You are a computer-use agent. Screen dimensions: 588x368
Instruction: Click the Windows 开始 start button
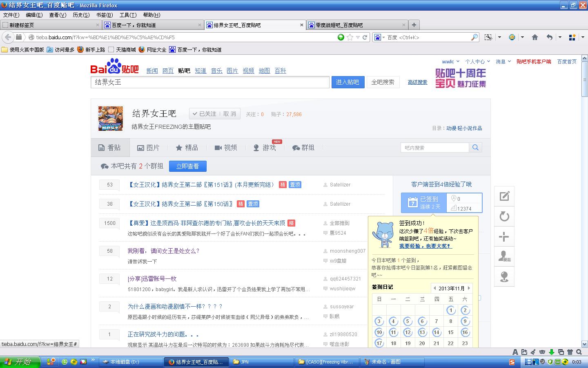pos(20,362)
